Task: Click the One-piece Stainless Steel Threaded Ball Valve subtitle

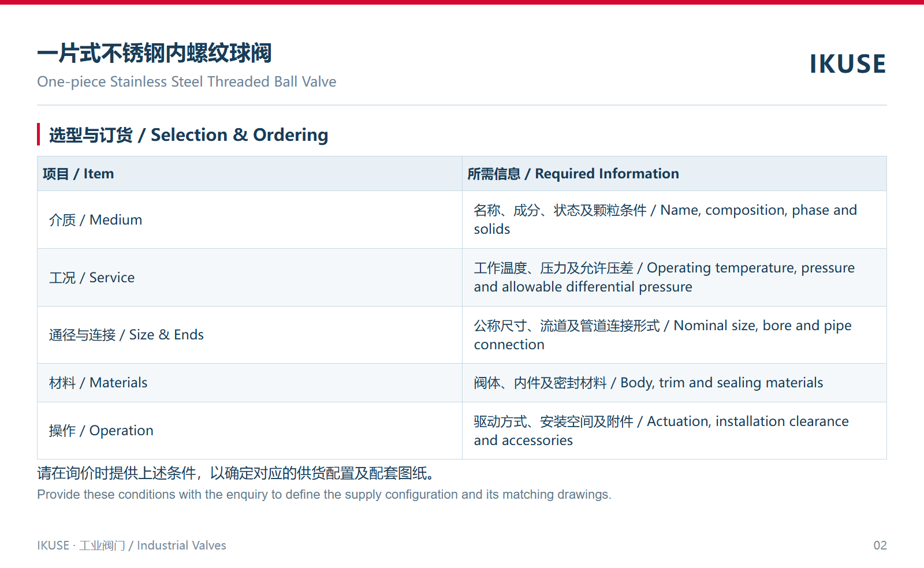Action: tap(187, 81)
